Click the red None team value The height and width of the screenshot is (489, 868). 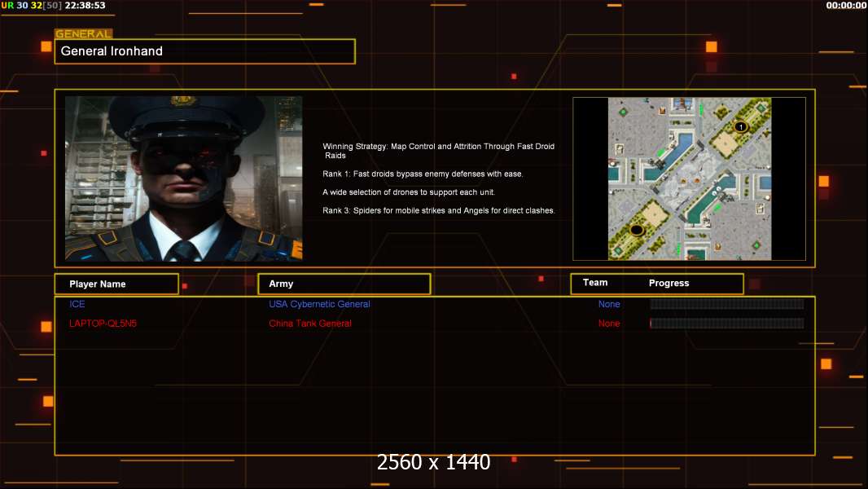(609, 324)
